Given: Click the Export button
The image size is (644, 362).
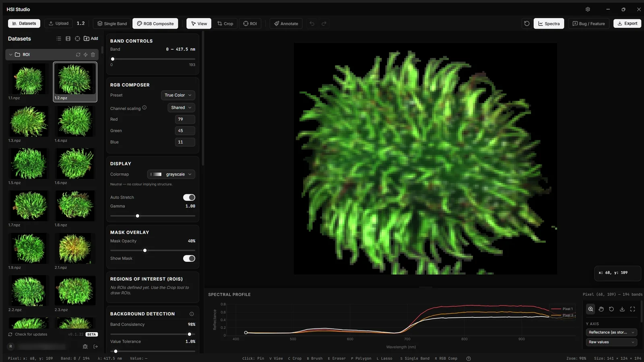Looking at the screenshot, I should [627, 24].
